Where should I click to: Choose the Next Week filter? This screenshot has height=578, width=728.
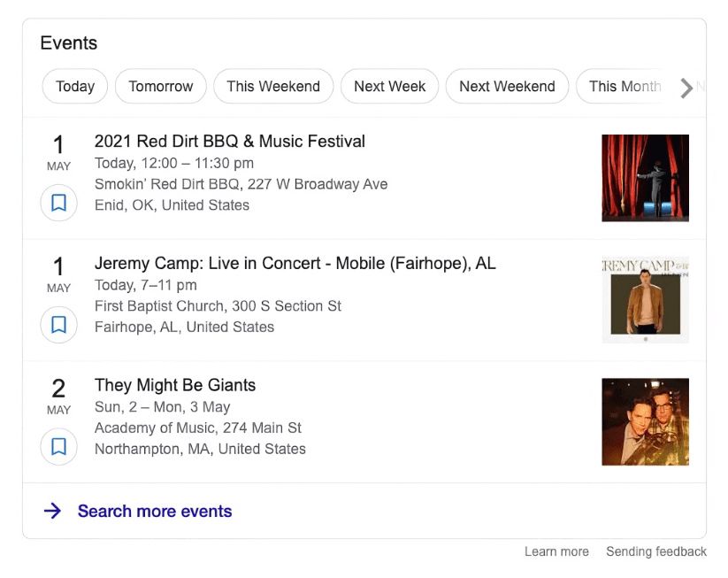pyautogui.click(x=389, y=87)
